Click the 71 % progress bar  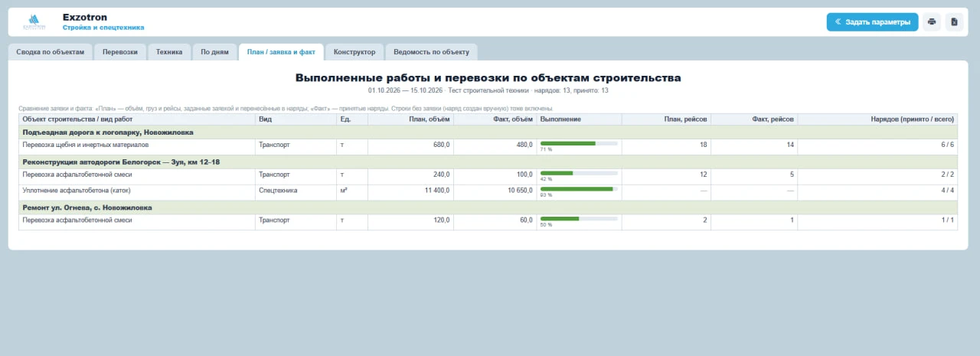click(579, 143)
